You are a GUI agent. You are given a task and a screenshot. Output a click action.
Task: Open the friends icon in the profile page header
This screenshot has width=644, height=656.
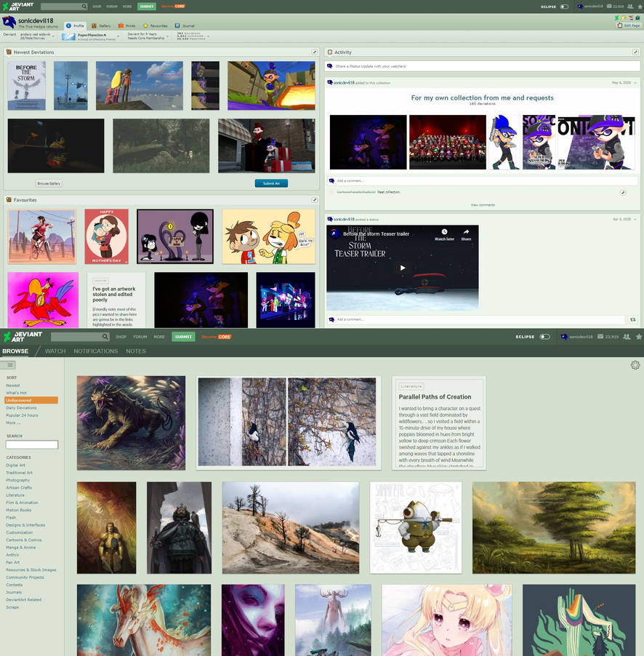[630, 7]
